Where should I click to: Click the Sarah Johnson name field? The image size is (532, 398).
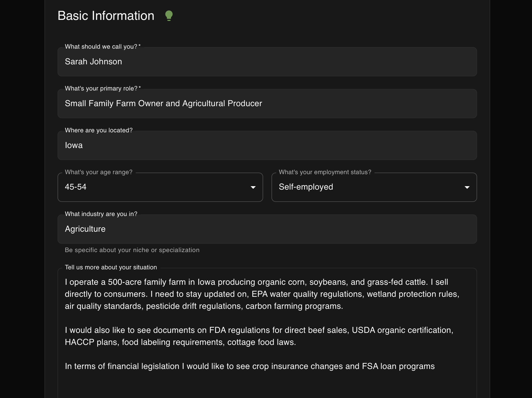point(267,62)
